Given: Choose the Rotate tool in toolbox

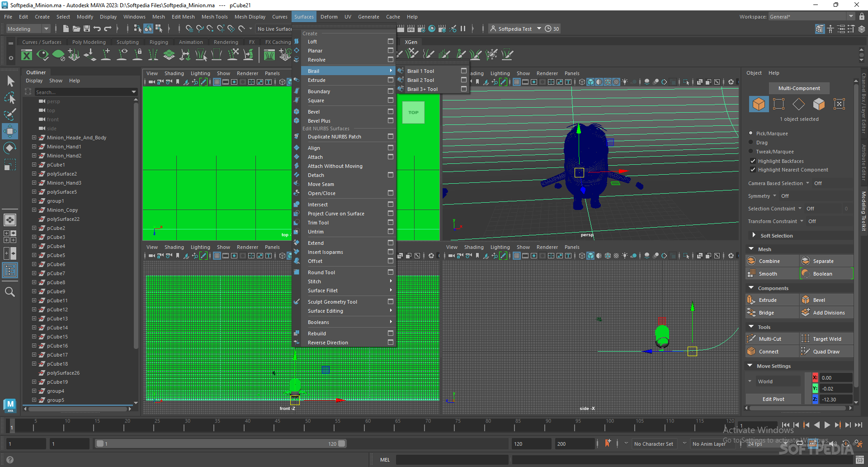Looking at the screenshot, I should (10, 148).
